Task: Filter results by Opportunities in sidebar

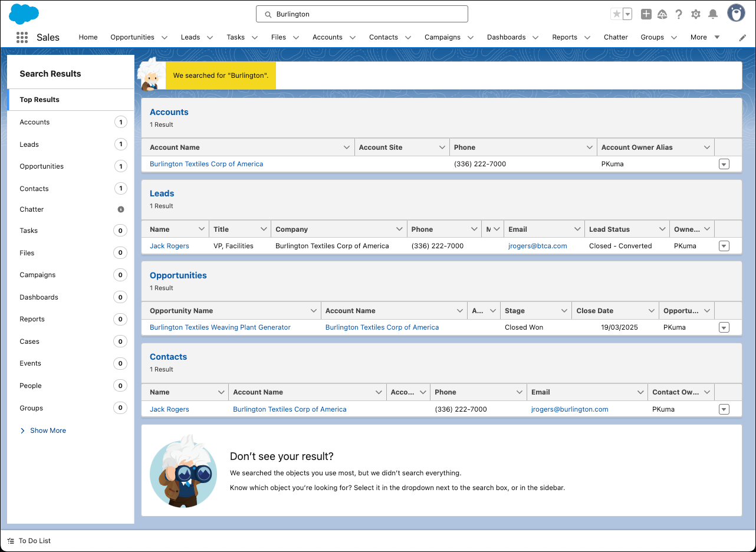Action: (71, 166)
